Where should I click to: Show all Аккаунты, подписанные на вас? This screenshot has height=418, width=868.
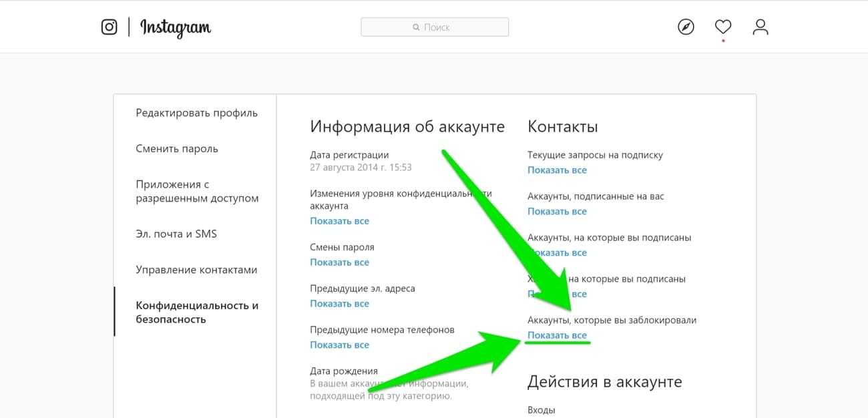557,212
